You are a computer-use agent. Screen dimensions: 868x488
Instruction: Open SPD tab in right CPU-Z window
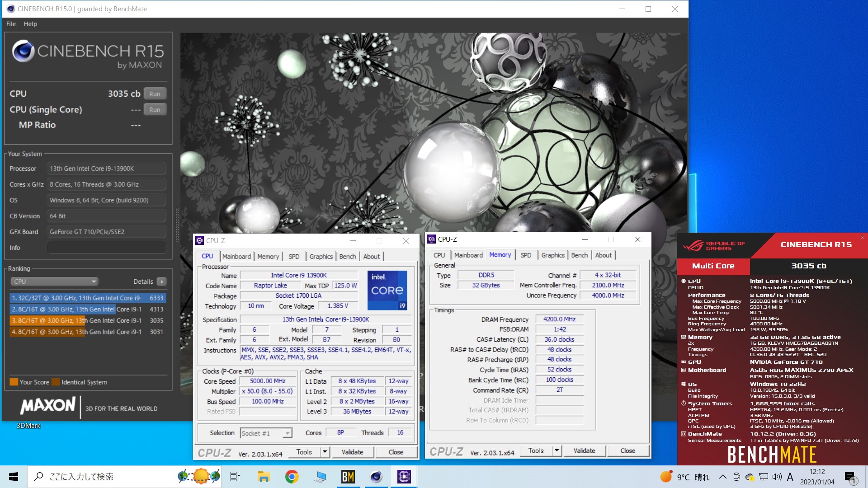(526, 255)
